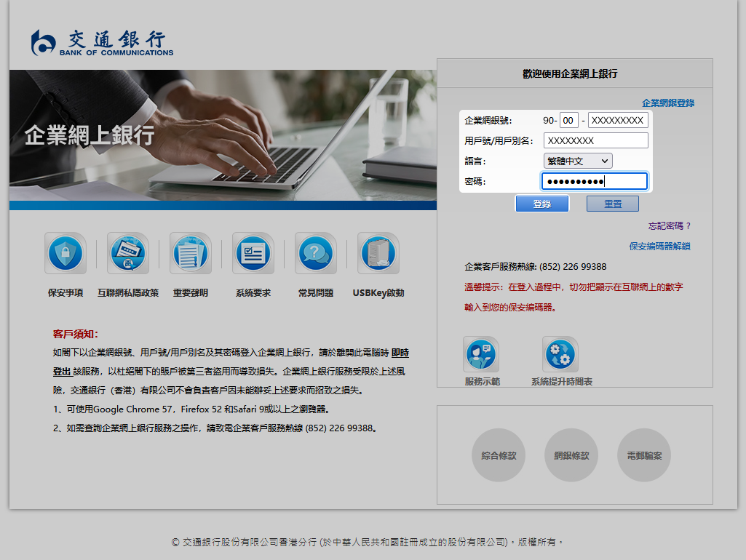Open the 忘記密碼 link
Screen dimensions: 746x560
point(669,225)
